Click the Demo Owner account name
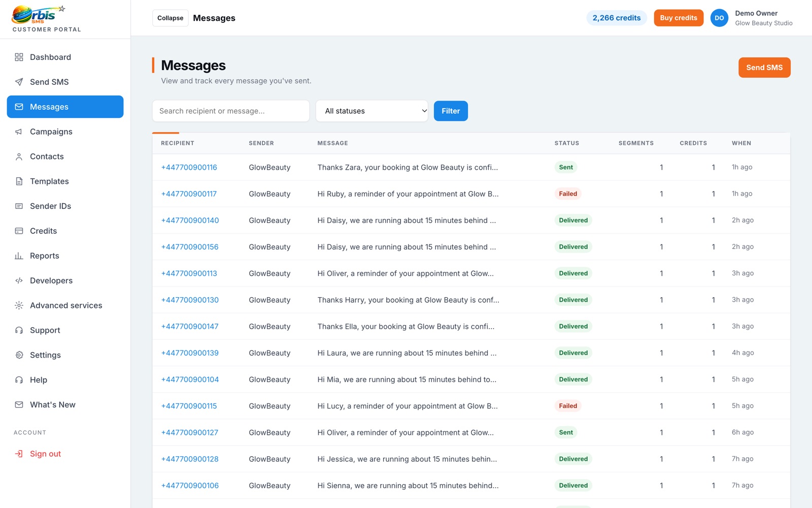This screenshot has width=812, height=508. 756,13
